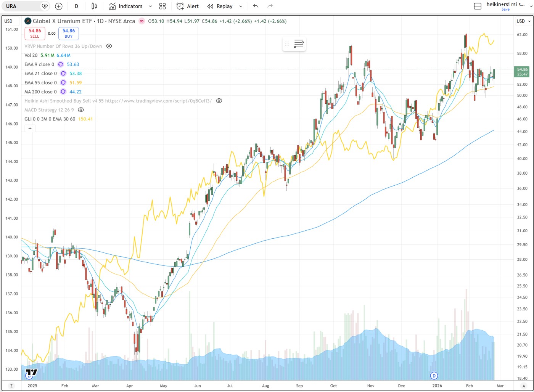Select the D timeframe interval

[x=77, y=6]
